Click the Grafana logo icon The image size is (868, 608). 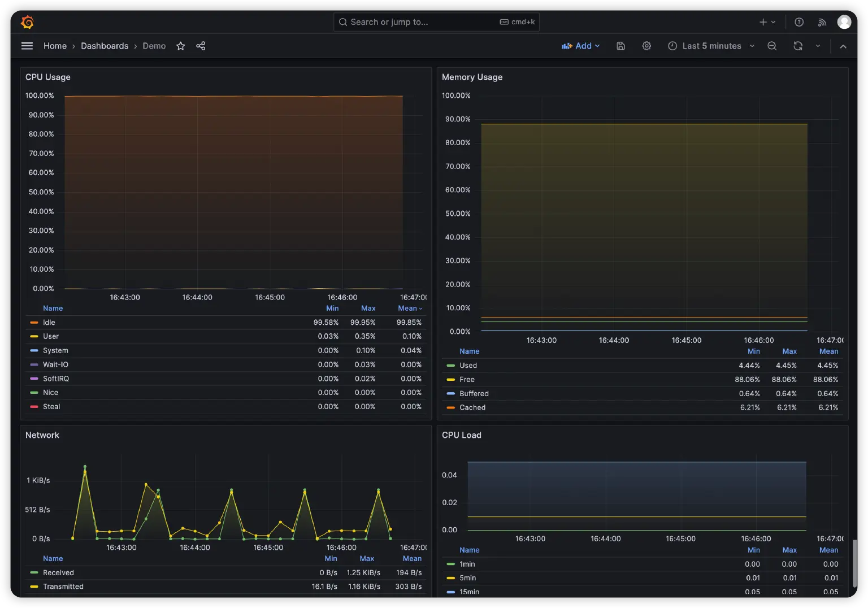coord(27,22)
